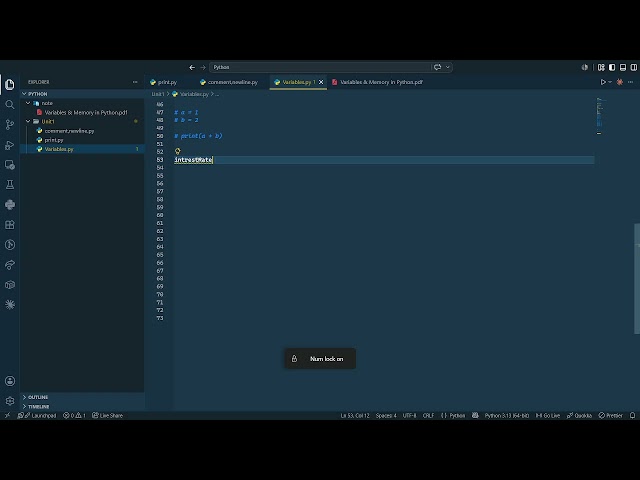Open the notifications bell
Viewport: 640px width, 480px height.
[632, 416]
